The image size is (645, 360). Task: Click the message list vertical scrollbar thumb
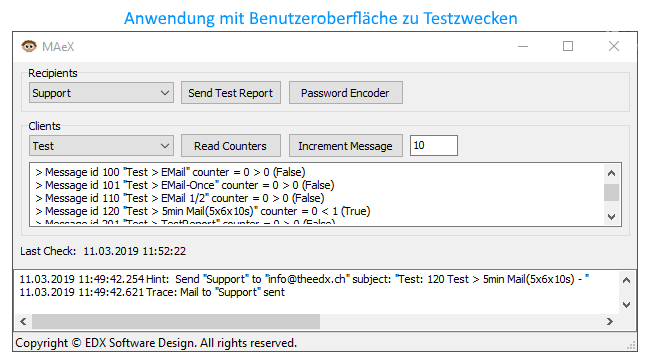pos(612,193)
